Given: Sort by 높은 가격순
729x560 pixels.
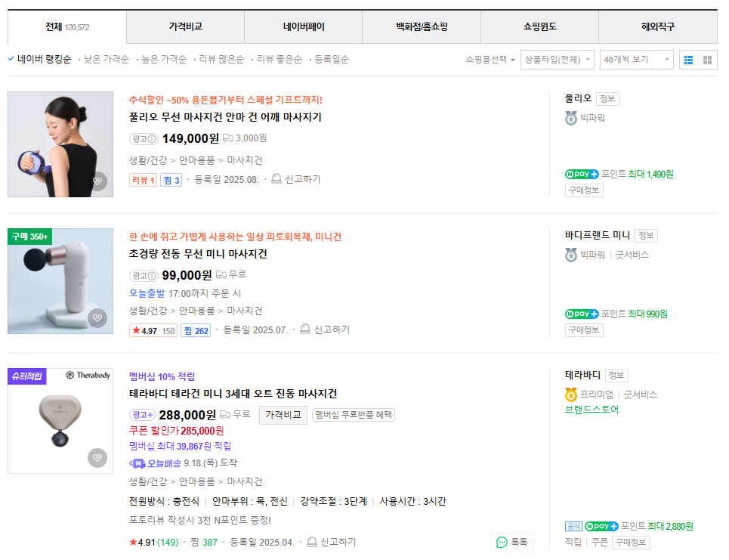Looking at the screenshot, I should pos(164,59).
